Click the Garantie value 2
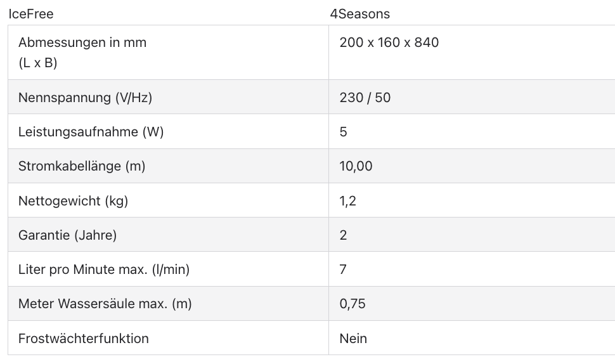The width and height of the screenshot is (615, 364). pos(344,235)
